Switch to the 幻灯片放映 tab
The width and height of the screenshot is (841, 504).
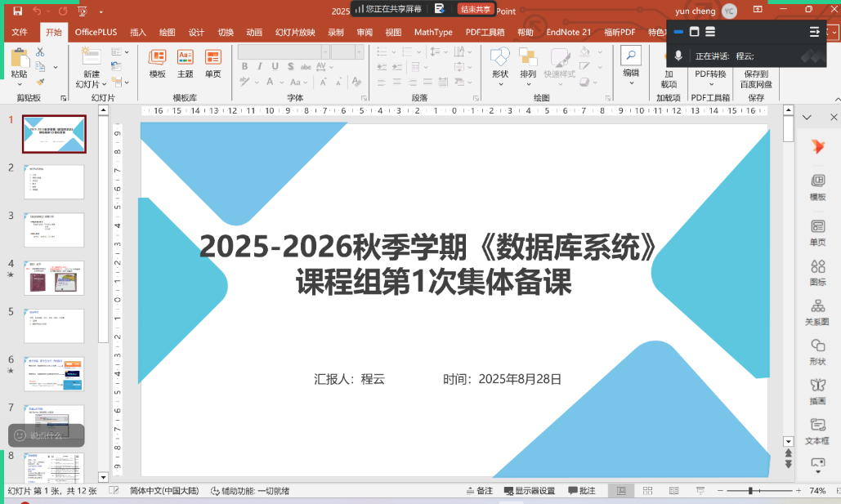pos(295,33)
